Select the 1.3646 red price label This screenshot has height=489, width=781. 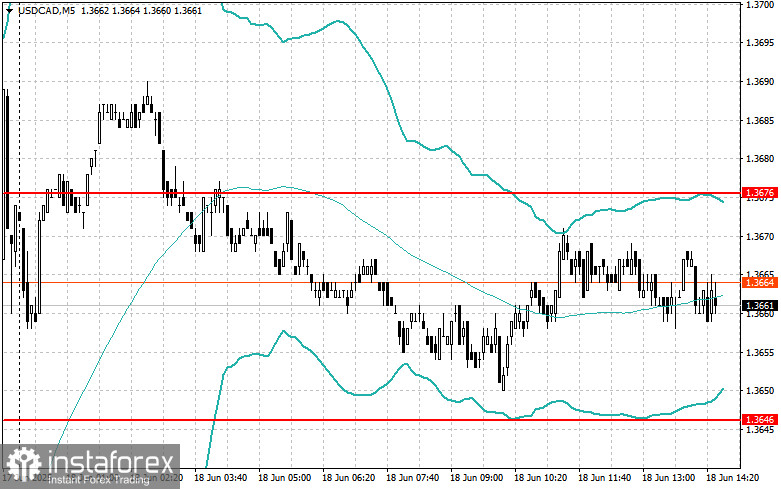coord(760,420)
